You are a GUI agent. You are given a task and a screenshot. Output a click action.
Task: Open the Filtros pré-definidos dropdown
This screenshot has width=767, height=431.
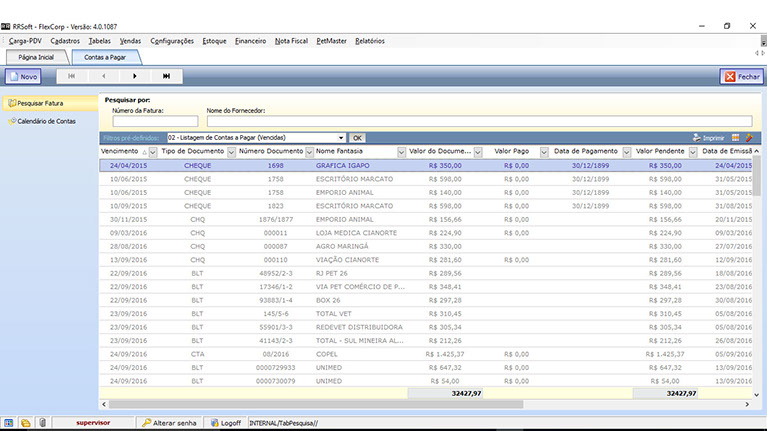click(x=341, y=138)
